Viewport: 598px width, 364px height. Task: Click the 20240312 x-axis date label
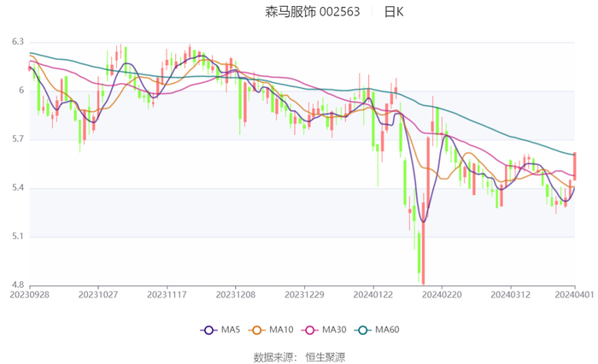pyautogui.click(x=510, y=294)
